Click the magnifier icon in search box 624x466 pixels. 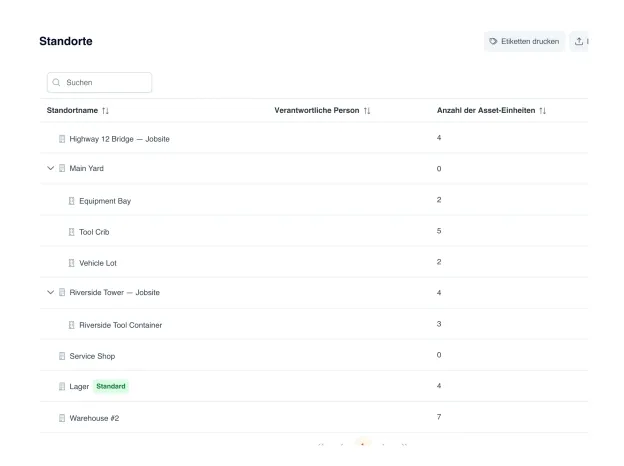57,82
